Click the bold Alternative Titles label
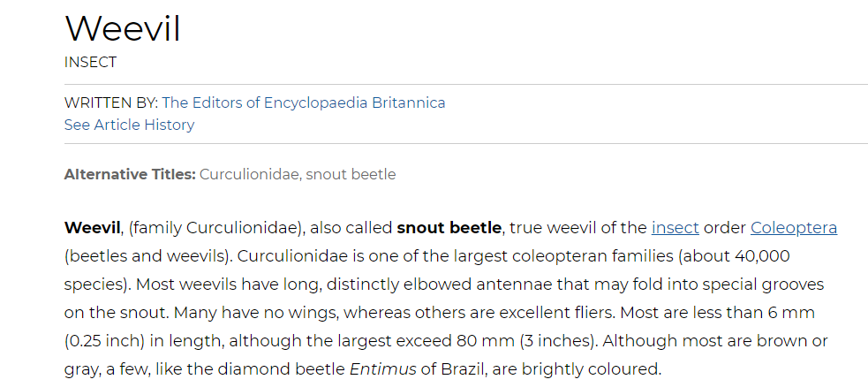 130,174
